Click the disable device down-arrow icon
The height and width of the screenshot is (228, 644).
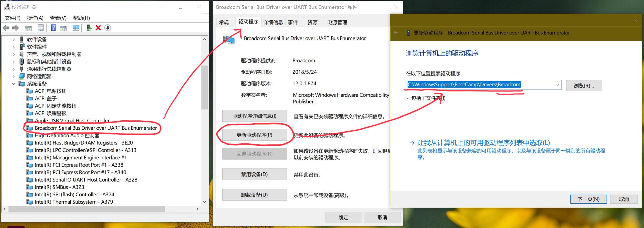pyautogui.click(x=107, y=28)
